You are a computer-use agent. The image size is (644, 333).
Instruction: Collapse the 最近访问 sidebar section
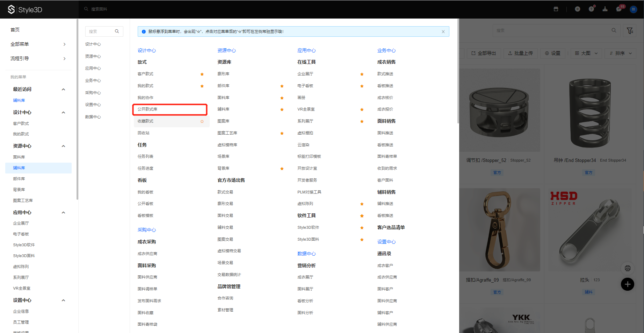[63, 90]
